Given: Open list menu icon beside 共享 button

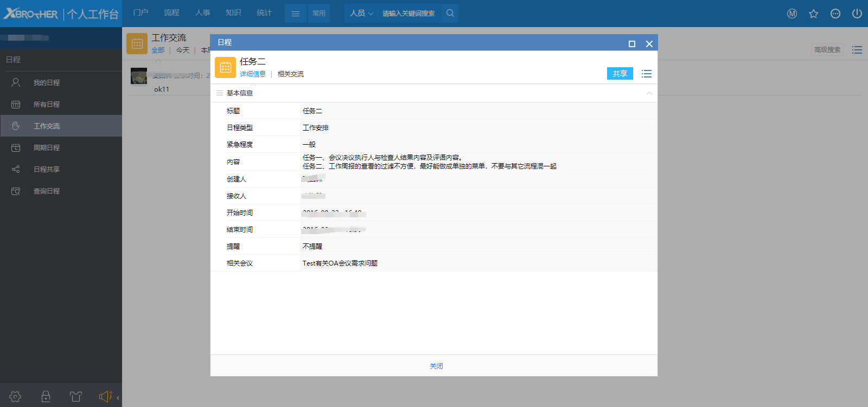Looking at the screenshot, I should 646,74.
